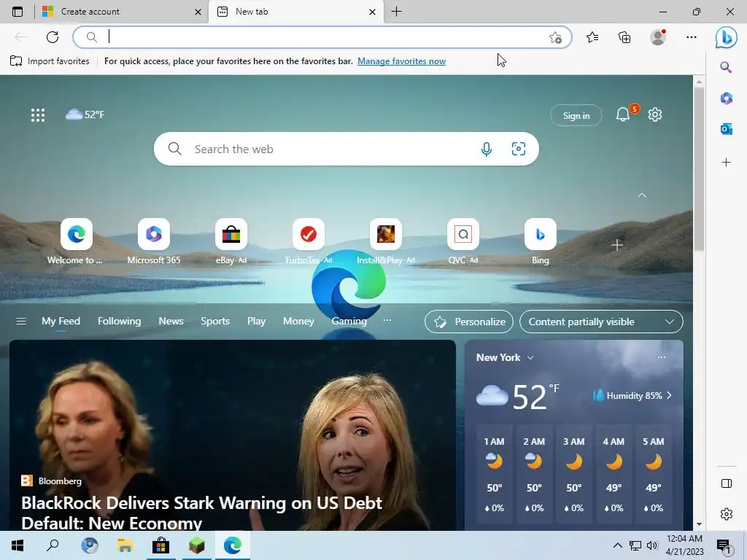
Task: Open the Favorites list icon
Action: 592,37
